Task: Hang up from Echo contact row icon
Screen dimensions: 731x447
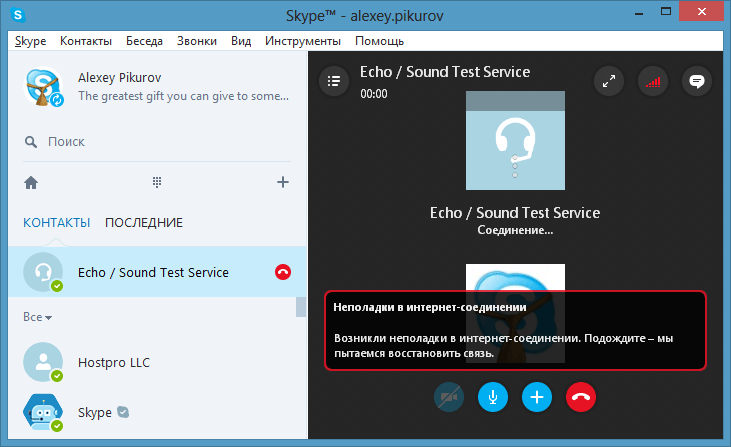Action: [x=282, y=272]
